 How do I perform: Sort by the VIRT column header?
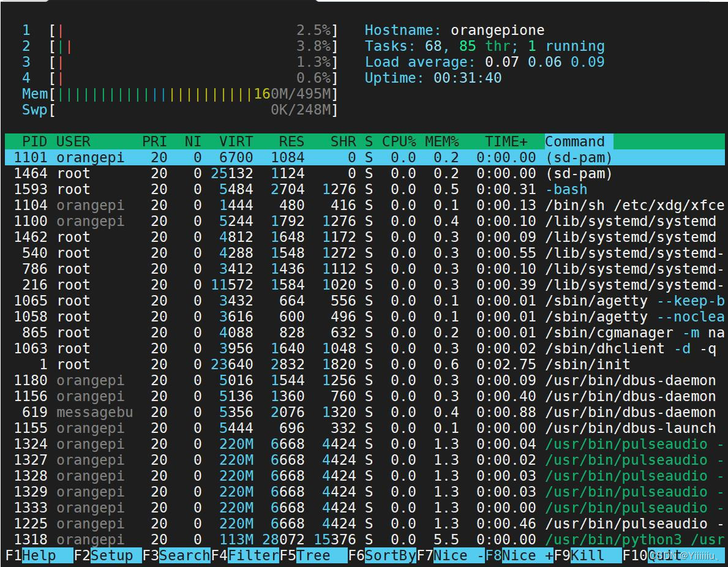coord(236,141)
